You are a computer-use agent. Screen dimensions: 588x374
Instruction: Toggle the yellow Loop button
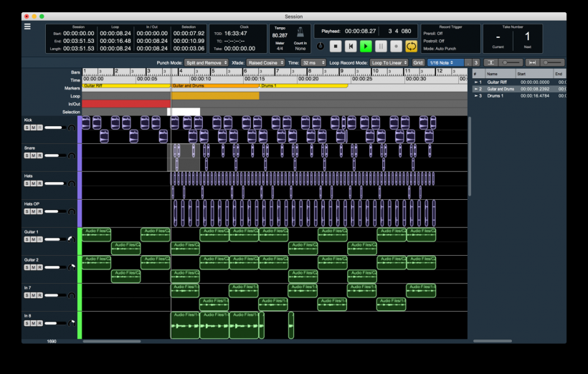(x=412, y=46)
